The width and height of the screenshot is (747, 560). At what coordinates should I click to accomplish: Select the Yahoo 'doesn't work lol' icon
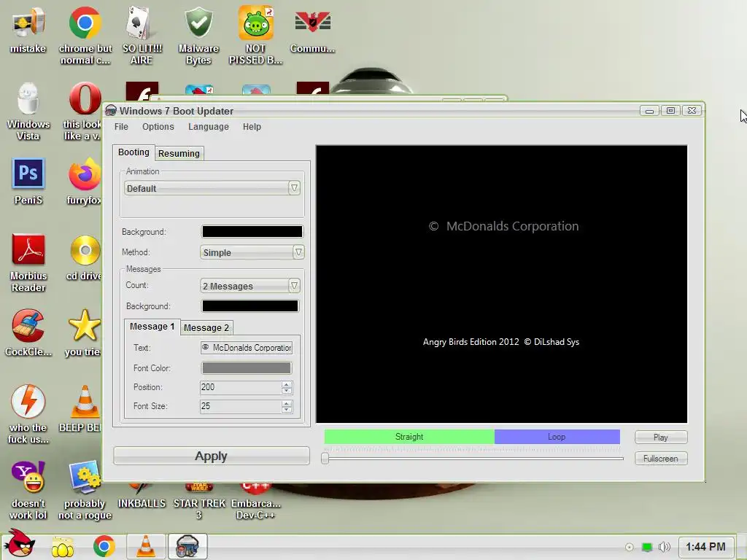coord(28,490)
